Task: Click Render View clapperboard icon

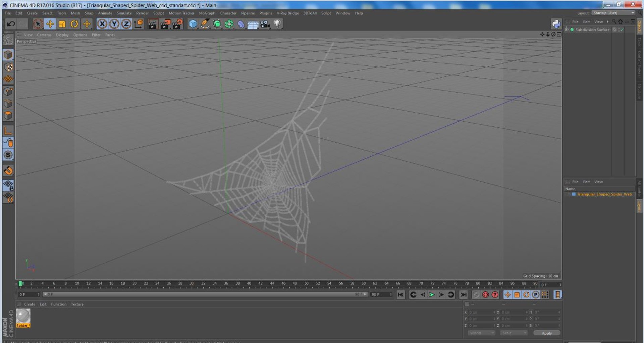Action: point(153,24)
